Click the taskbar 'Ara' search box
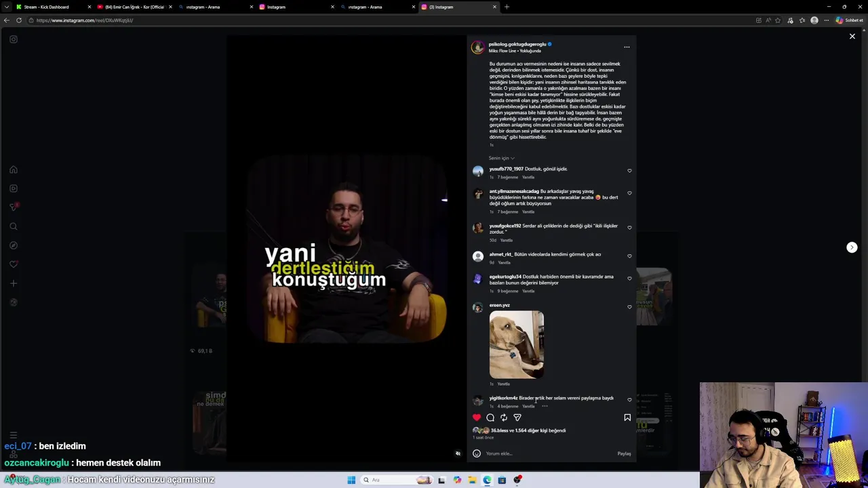This screenshot has height=488, width=868. coord(396,480)
